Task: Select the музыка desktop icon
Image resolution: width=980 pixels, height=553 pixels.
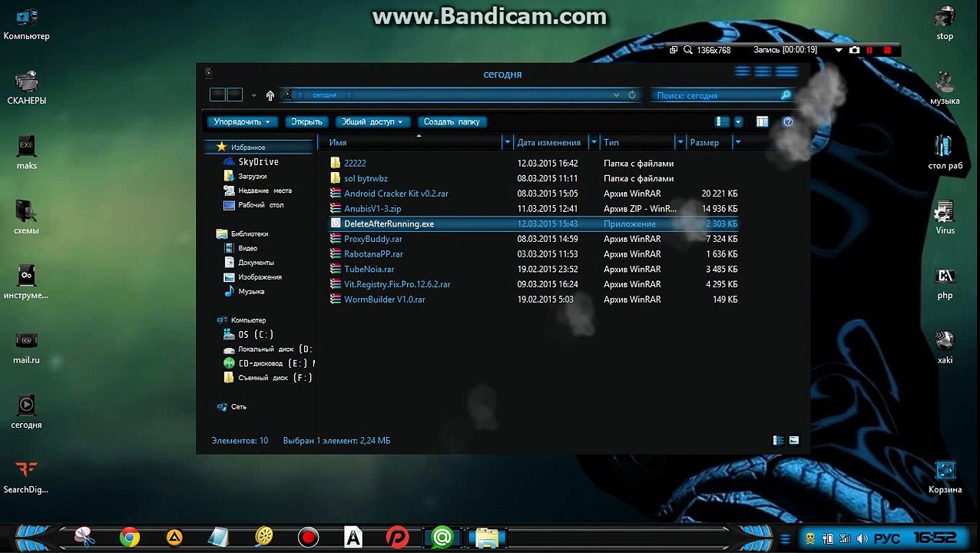Action: (945, 88)
